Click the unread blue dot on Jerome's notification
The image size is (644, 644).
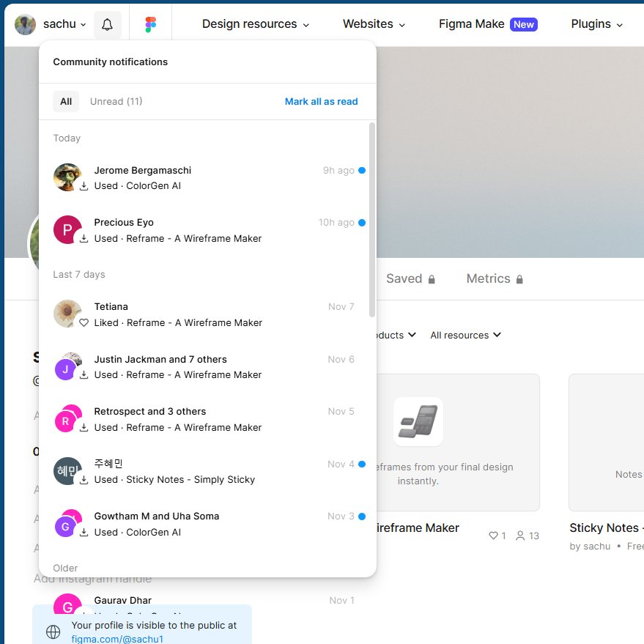(x=362, y=171)
